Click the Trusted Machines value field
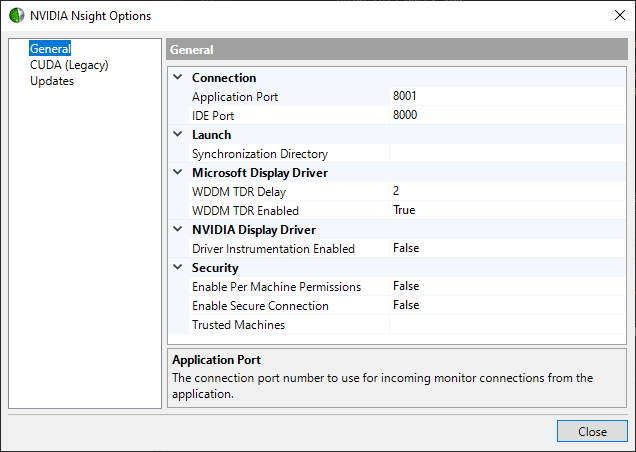Viewport: 636px width, 452px height. 507,324
